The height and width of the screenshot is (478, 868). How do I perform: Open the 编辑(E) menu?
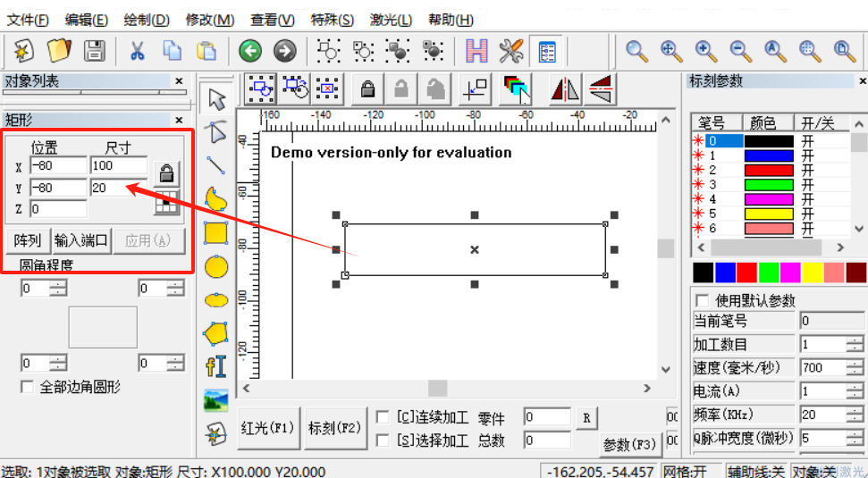[86, 20]
